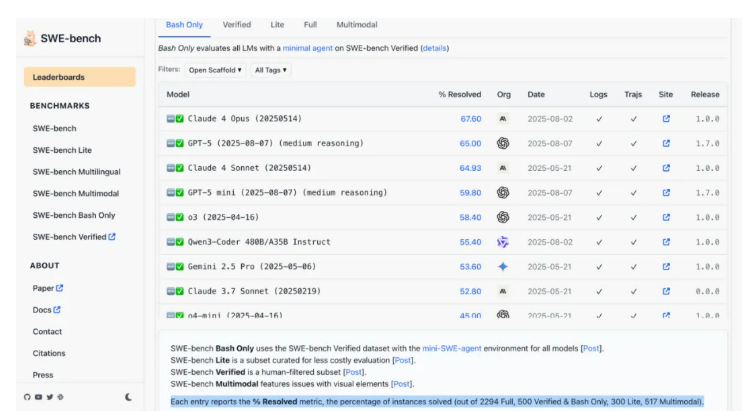Switch to the Bash Only tab
Viewport: 746px width, 412px height.
(x=184, y=25)
